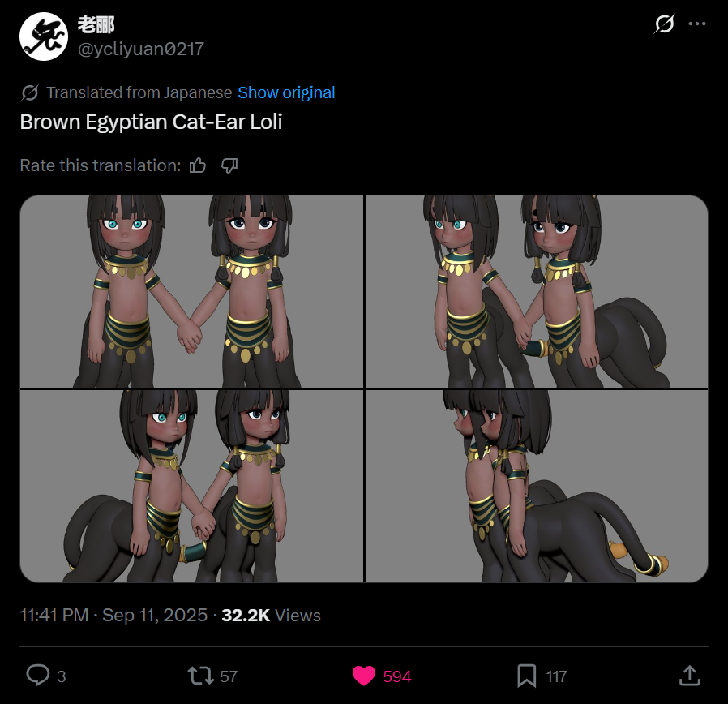The image size is (728, 704).
Task: Click the 32.2K Views count
Action: (271, 616)
